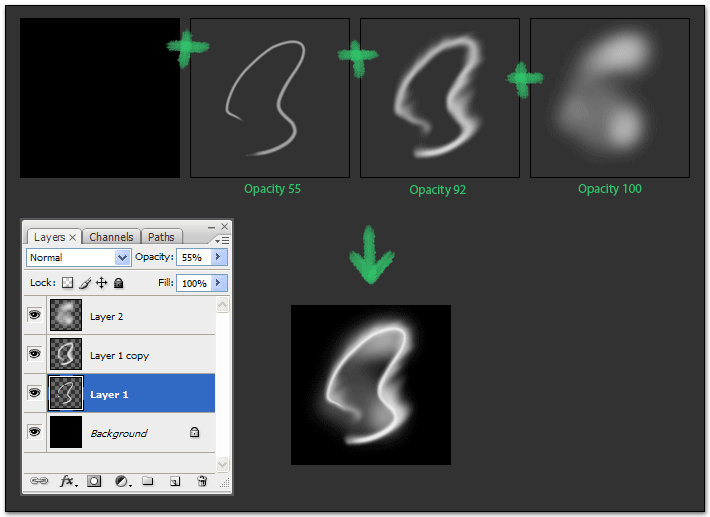Delete layer using the trash icon
Image resolution: width=710 pixels, height=517 pixels.
(x=202, y=481)
